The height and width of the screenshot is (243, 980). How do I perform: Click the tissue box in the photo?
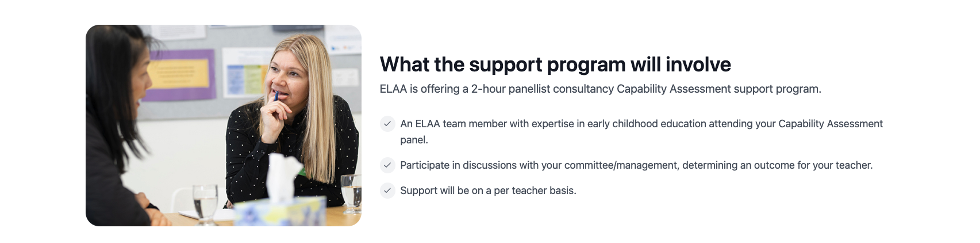(x=285, y=196)
